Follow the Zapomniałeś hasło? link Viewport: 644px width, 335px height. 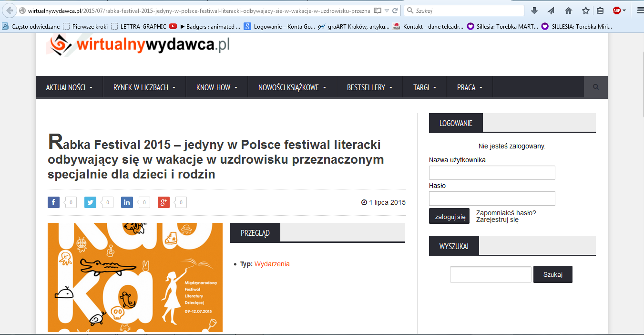point(506,213)
